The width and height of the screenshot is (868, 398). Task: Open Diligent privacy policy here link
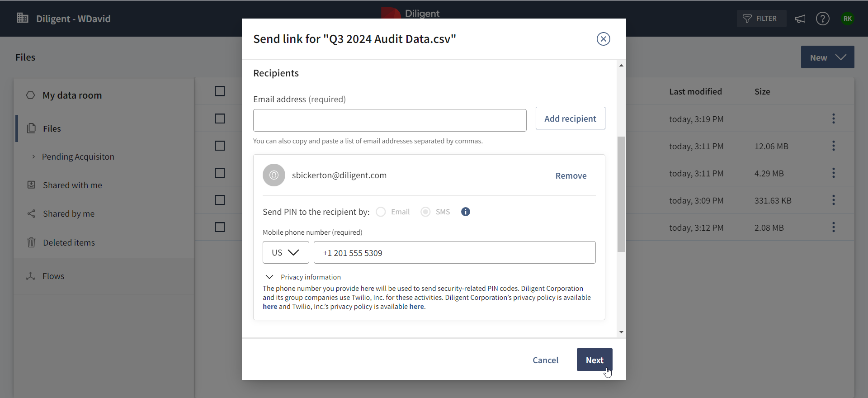coord(270,307)
